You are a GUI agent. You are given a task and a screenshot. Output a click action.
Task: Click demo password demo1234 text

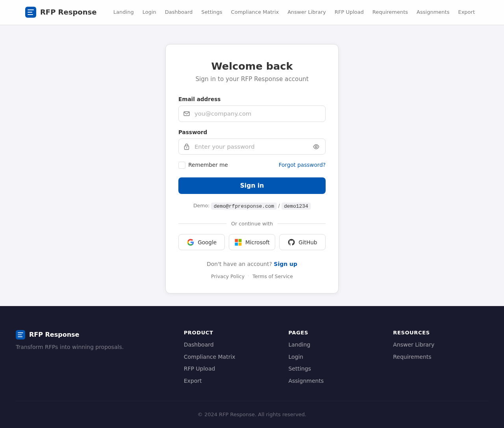296,206
